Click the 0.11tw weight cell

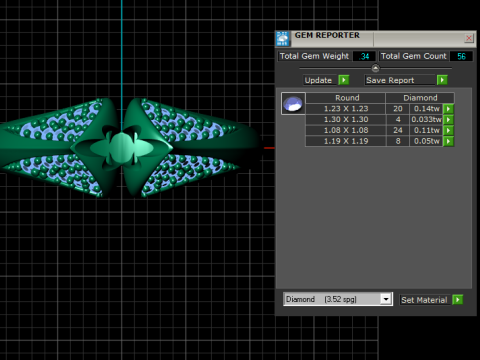pyautogui.click(x=426, y=130)
